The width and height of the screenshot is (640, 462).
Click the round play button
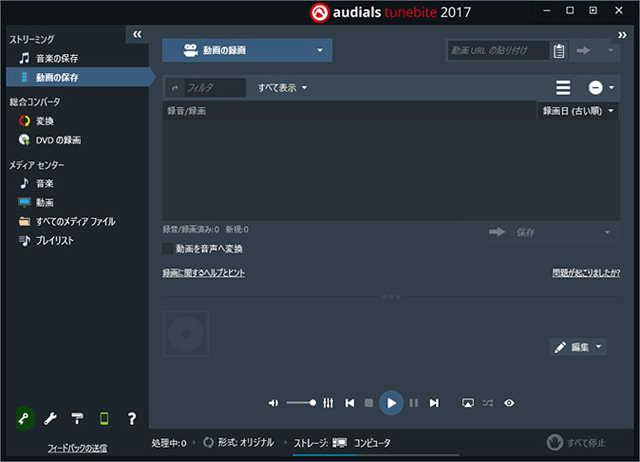tap(391, 403)
